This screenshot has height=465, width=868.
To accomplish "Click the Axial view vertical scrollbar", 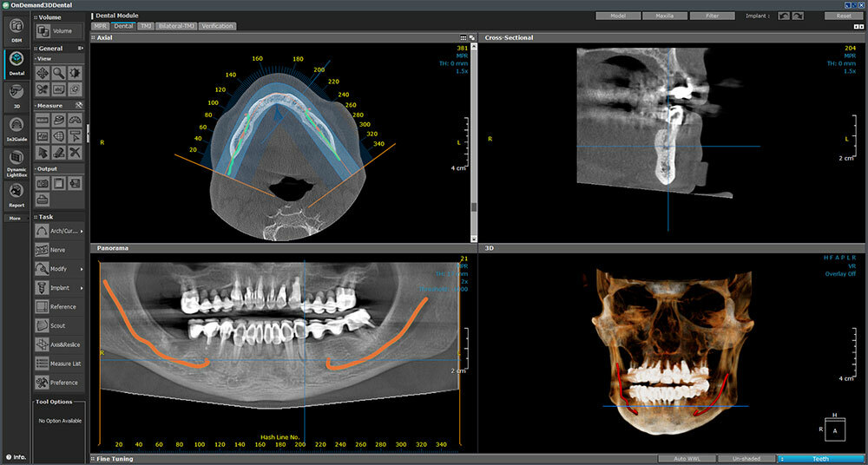I will coord(473,139).
